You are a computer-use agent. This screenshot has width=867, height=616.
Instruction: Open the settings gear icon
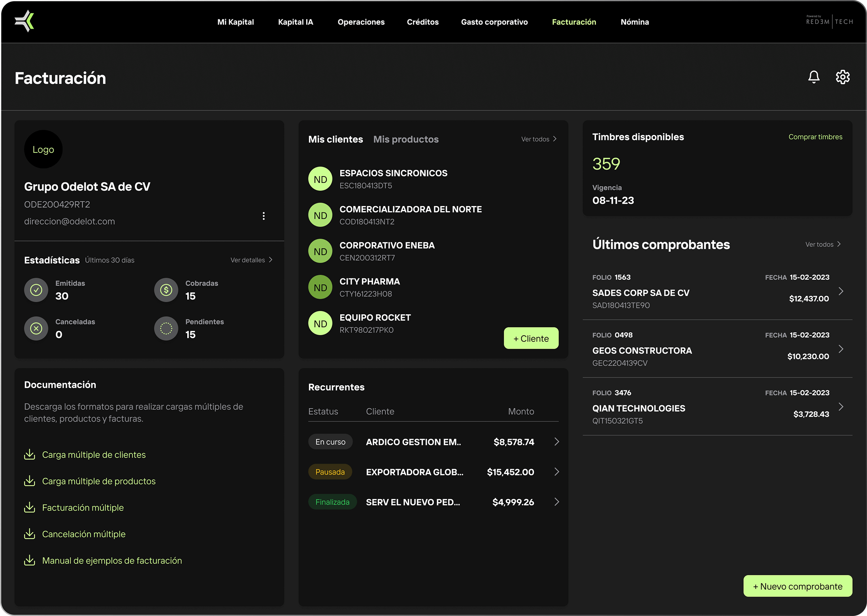coord(842,77)
